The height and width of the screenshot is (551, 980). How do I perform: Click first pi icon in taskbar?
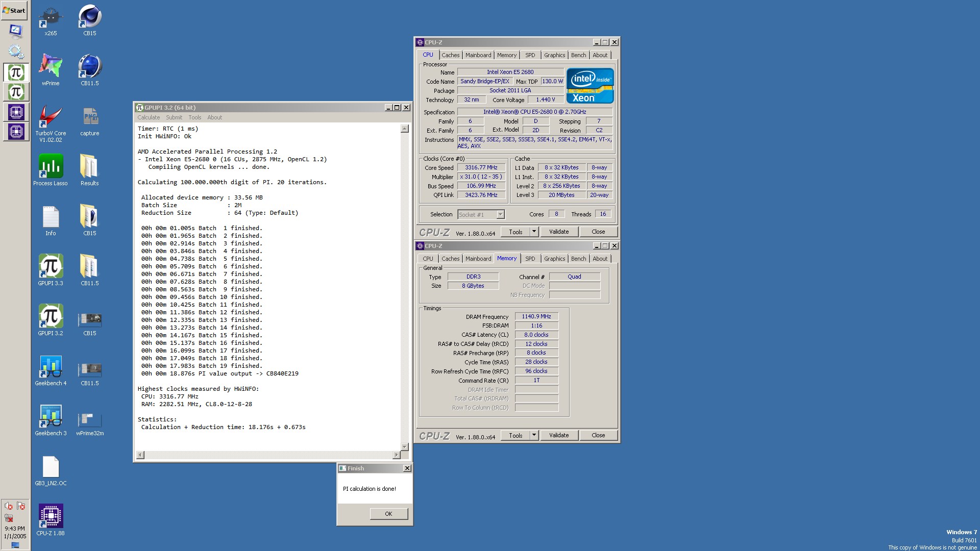point(16,72)
